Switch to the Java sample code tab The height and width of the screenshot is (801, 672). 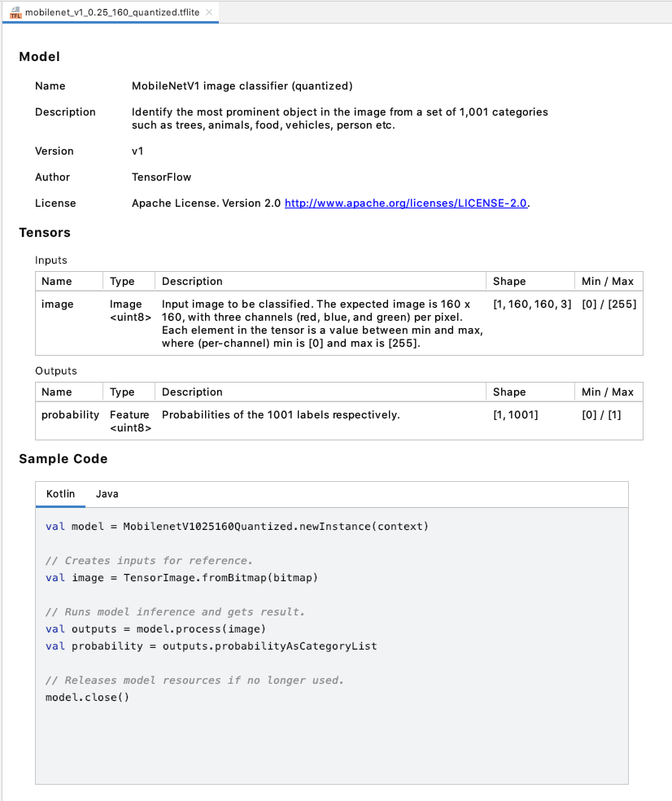click(x=107, y=494)
